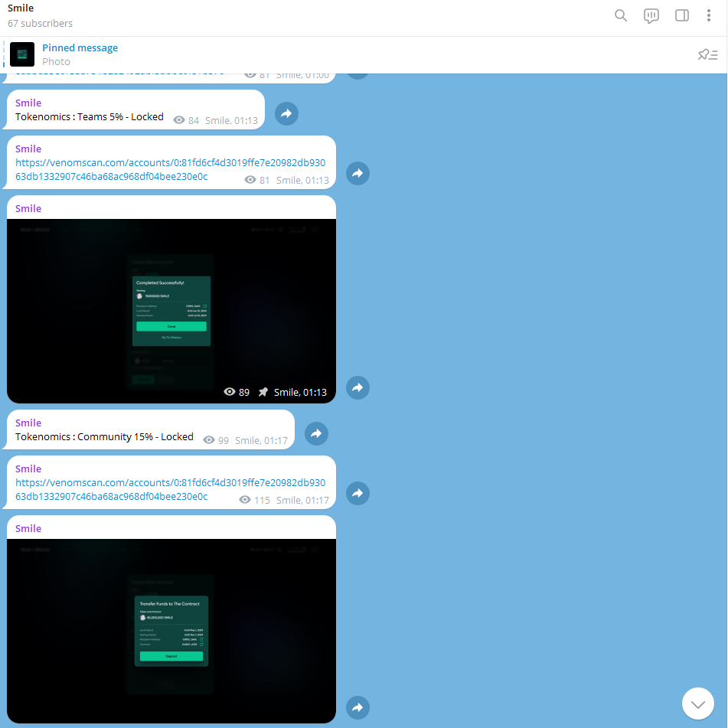Open the Completed Successfully screenshot photo

tap(171, 311)
